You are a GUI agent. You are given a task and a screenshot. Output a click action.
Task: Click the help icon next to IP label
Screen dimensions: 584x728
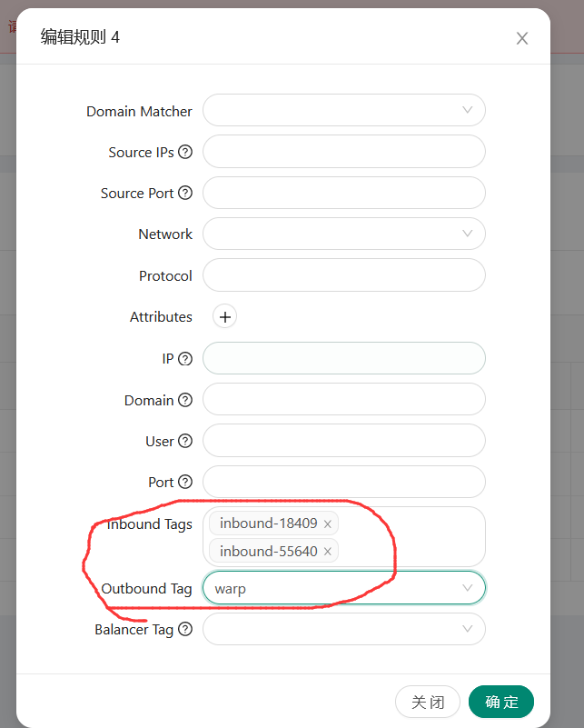click(x=185, y=359)
